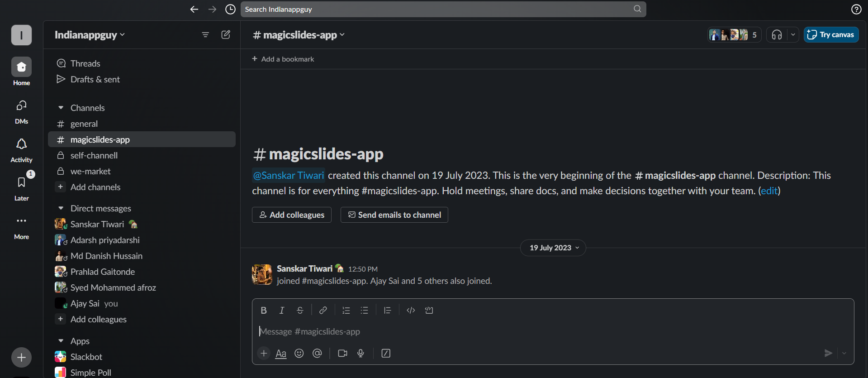Click the @Sanskar Tiwari mention

click(x=289, y=175)
